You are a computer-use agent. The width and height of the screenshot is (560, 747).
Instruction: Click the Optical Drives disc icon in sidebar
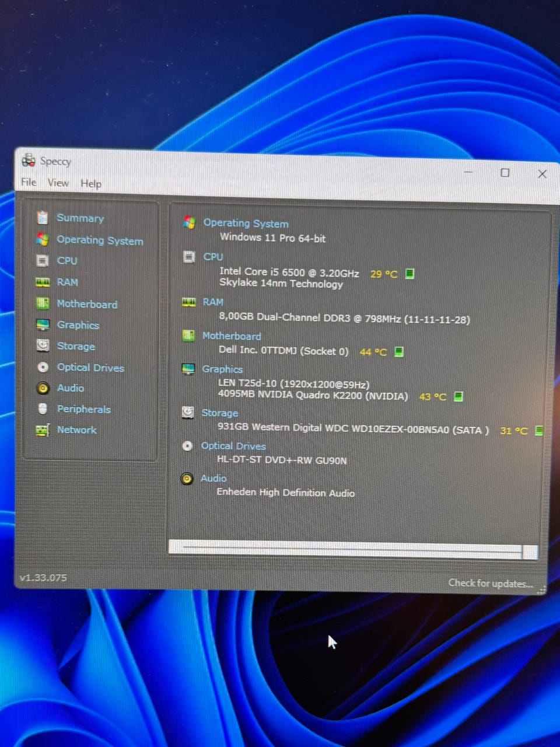coord(43,367)
